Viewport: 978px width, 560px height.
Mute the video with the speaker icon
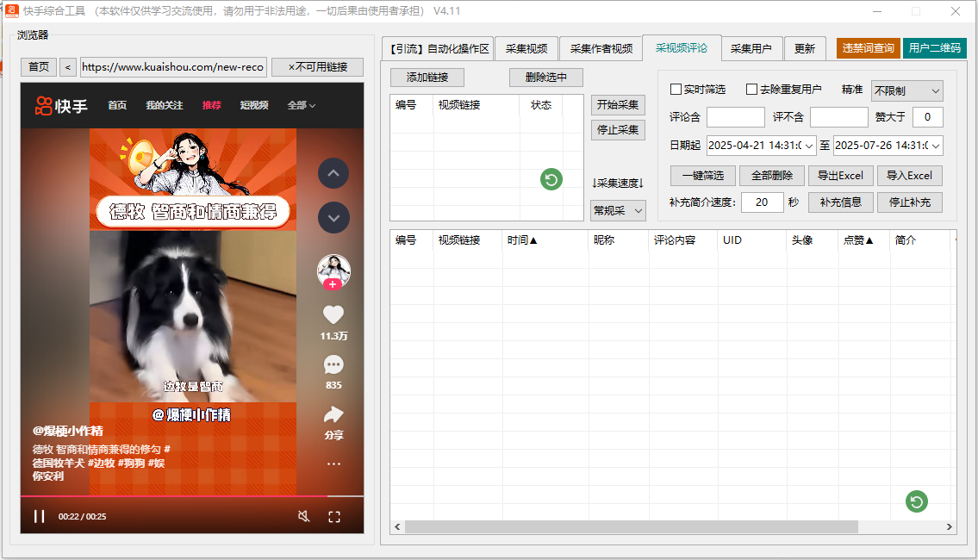pyautogui.click(x=305, y=515)
